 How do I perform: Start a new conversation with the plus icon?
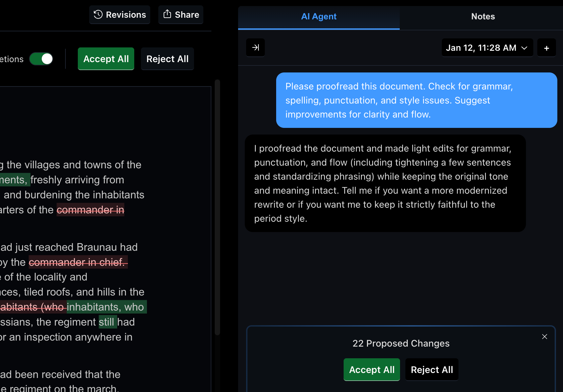click(x=547, y=47)
